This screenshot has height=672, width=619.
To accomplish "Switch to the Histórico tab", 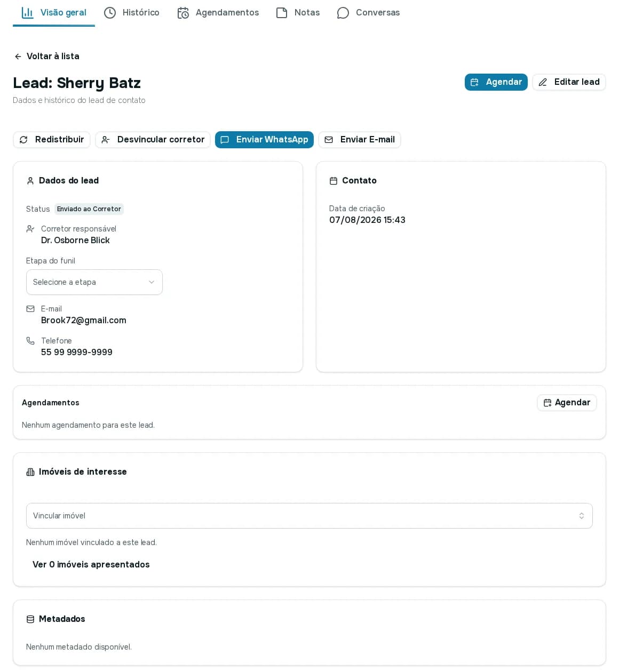I will (131, 13).
